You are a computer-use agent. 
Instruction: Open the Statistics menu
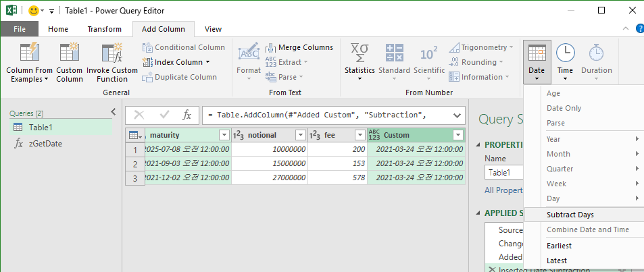pos(360,61)
